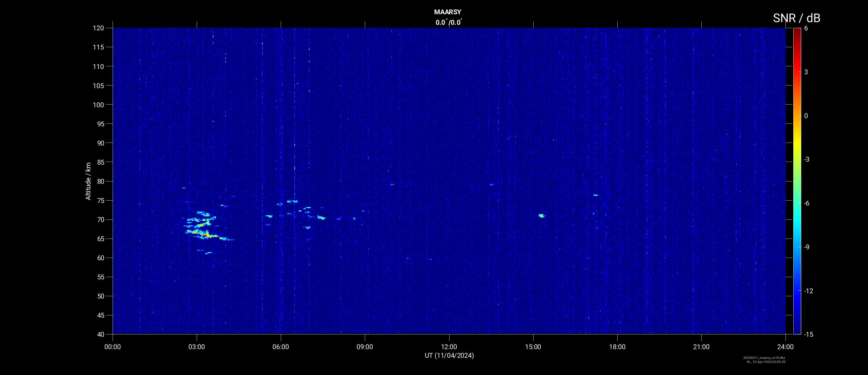The image size is (868, 375).
Task: Click the -9 dB colorbar label
Action: (x=807, y=247)
